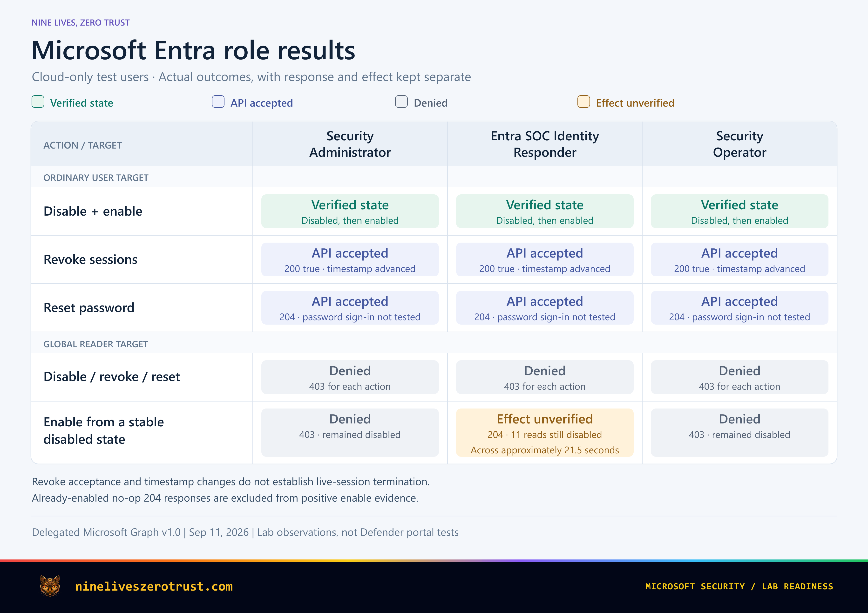The image size is (868, 613).
Task: Click the blue API accepted legend swatch
Action: 218,102
